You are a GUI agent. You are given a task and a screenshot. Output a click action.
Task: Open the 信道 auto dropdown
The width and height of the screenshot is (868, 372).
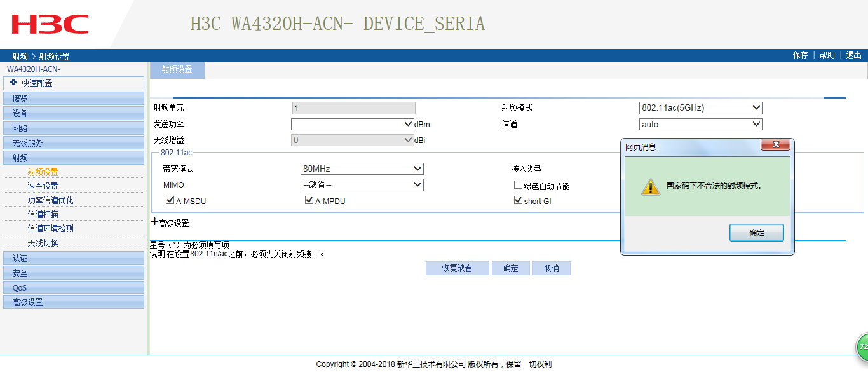pyautogui.click(x=700, y=125)
